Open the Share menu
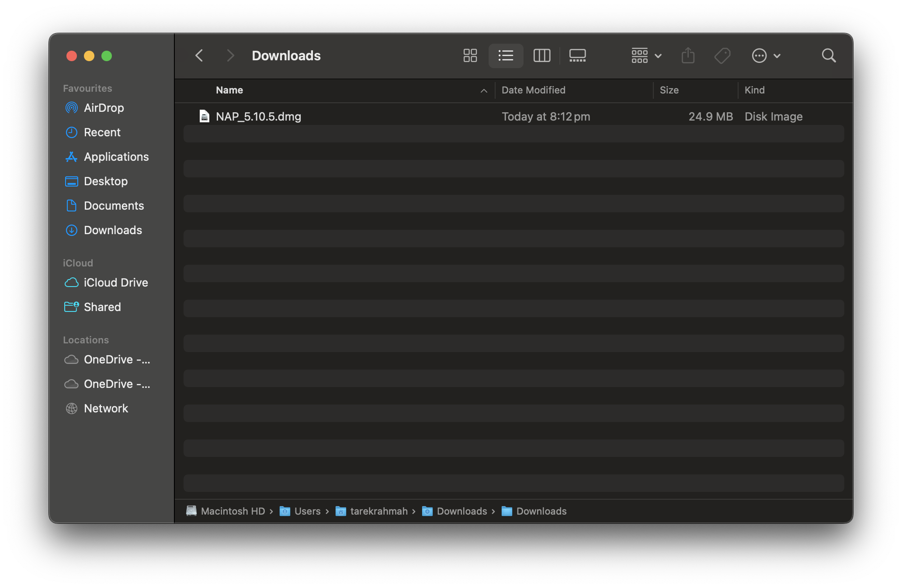The image size is (902, 588). pyautogui.click(x=688, y=55)
